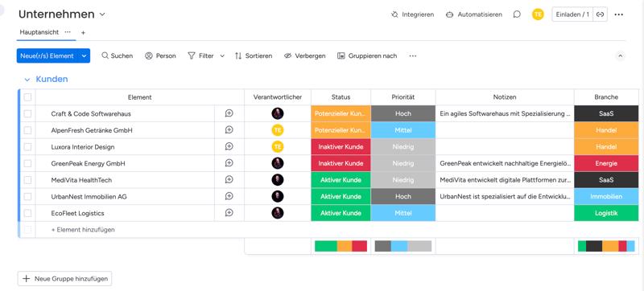Viewport: 644px width, 291px height.
Task: Click the copy link icon beside Einladen
Action: 600,14
